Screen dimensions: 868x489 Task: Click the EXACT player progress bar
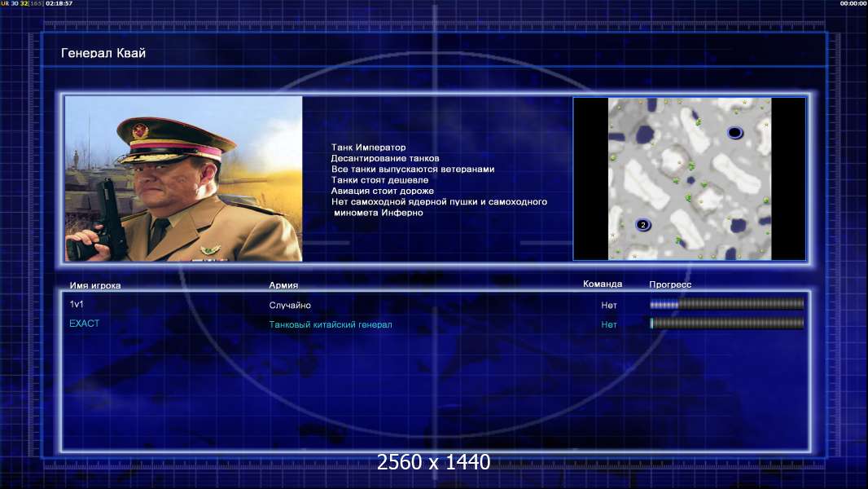(727, 324)
